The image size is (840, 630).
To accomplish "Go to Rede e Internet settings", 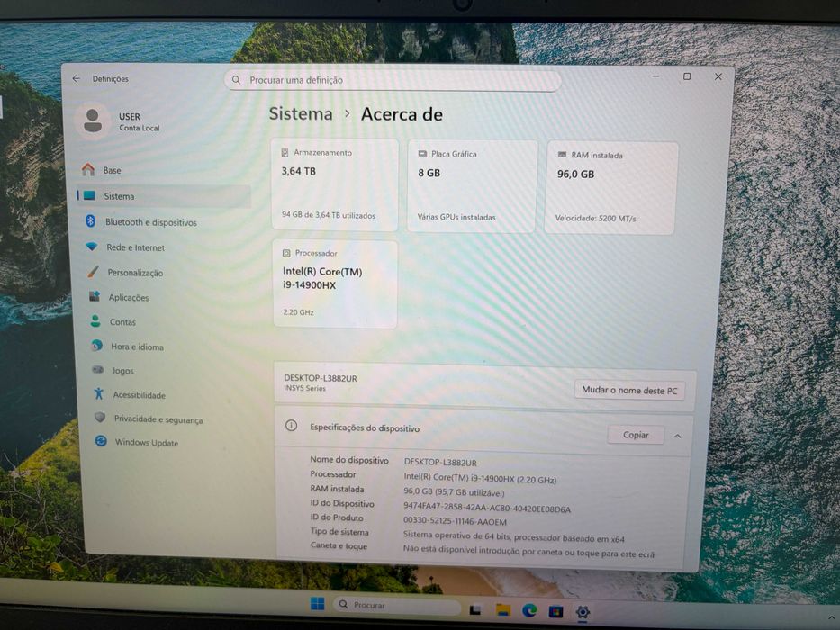I will pos(135,247).
